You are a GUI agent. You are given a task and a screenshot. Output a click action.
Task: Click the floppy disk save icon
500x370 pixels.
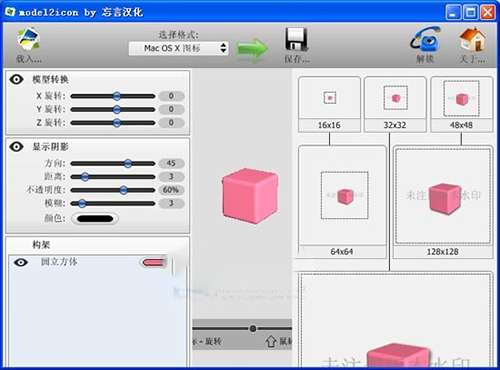coord(296,39)
